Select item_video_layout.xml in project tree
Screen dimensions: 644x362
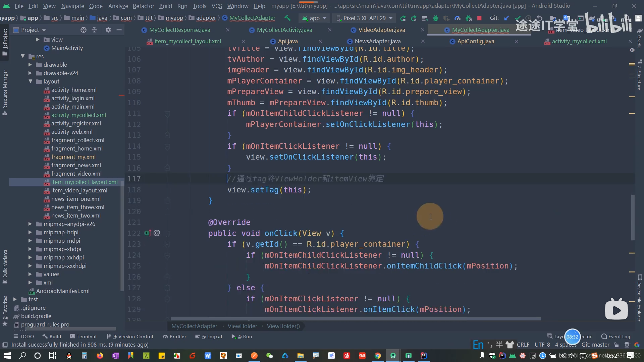79,190
